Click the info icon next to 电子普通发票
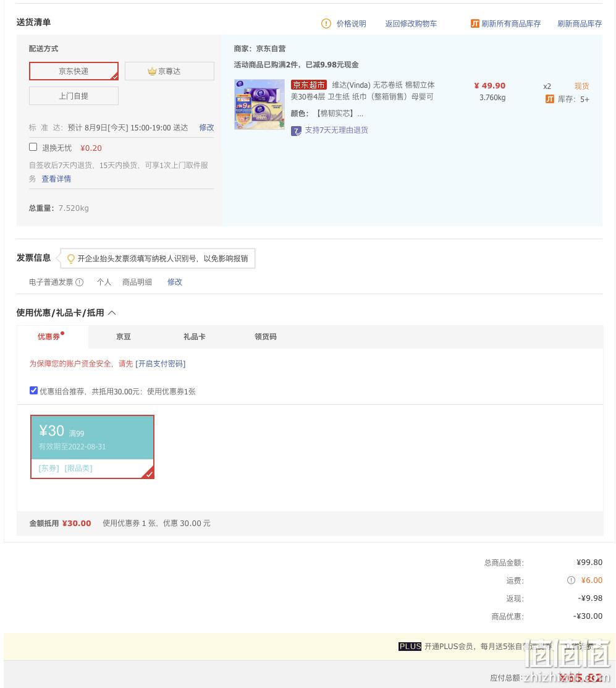This screenshot has width=616, height=688. [x=79, y=282]
